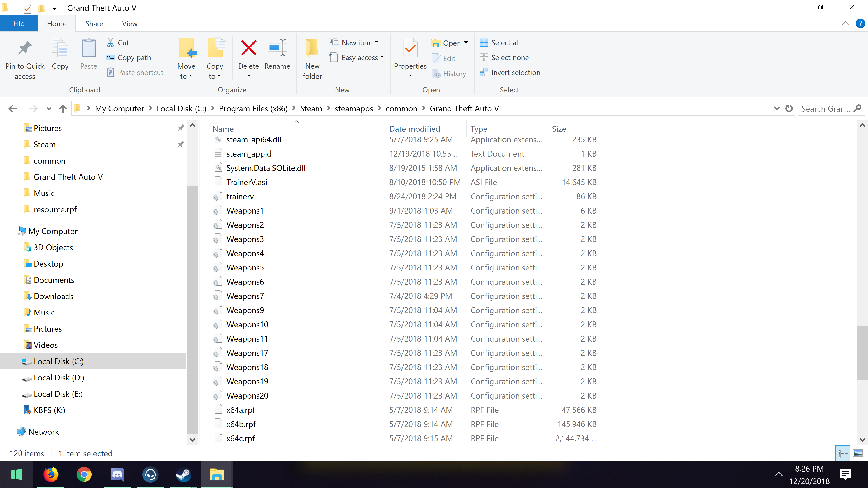
Task: Switch to details view icon in status bar
Action: [x=843, y=453]
